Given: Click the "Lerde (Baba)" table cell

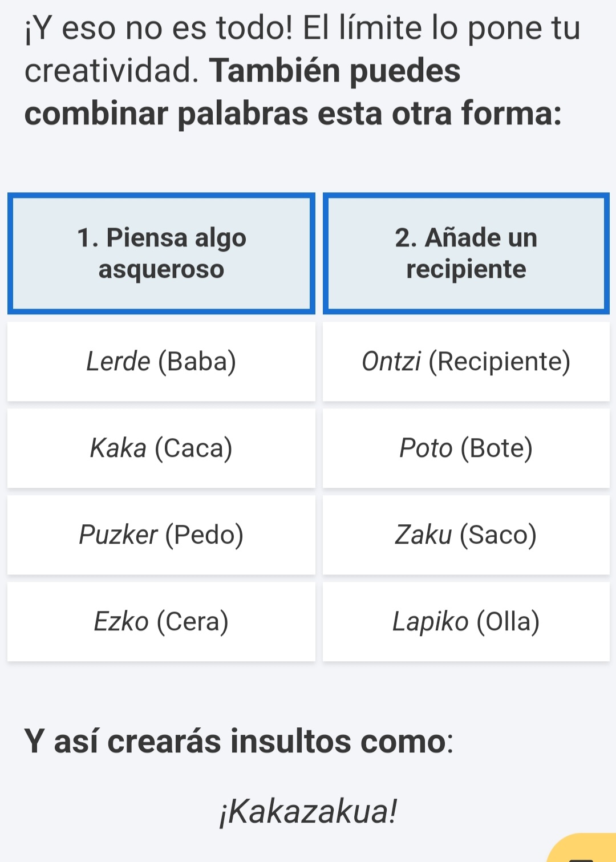Looking at the screenshot, I should [x=161, y=362].
